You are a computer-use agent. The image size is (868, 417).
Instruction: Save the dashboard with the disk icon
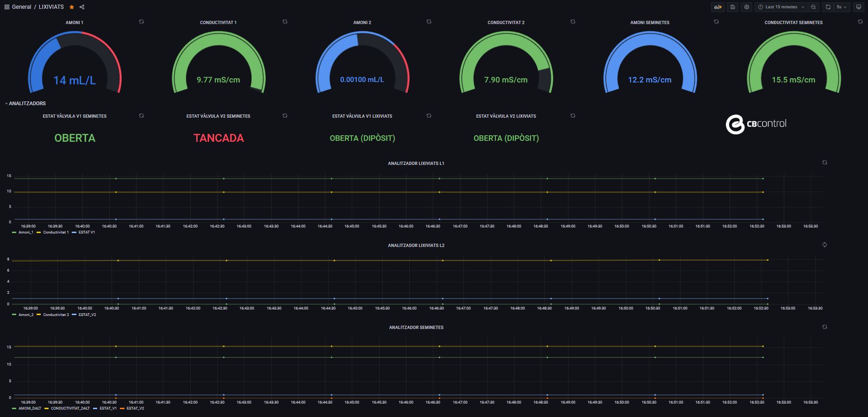pyautogui.click(x=732, y=7)
